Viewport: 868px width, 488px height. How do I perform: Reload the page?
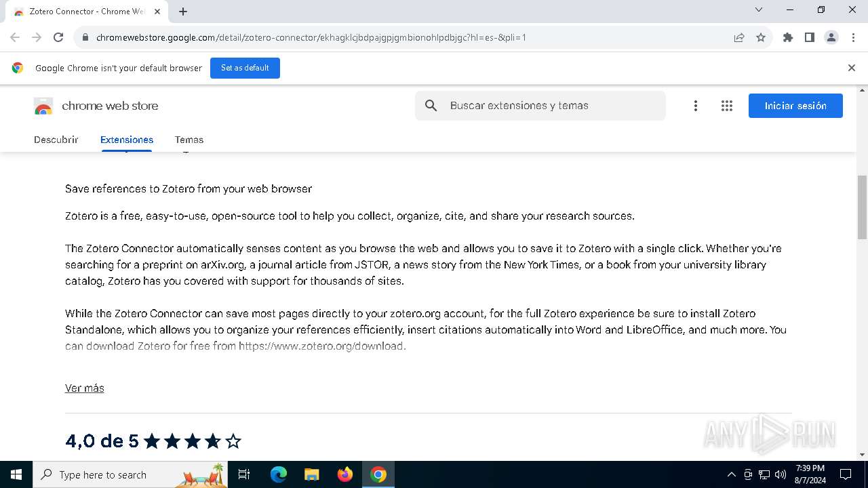pos(58,37)
